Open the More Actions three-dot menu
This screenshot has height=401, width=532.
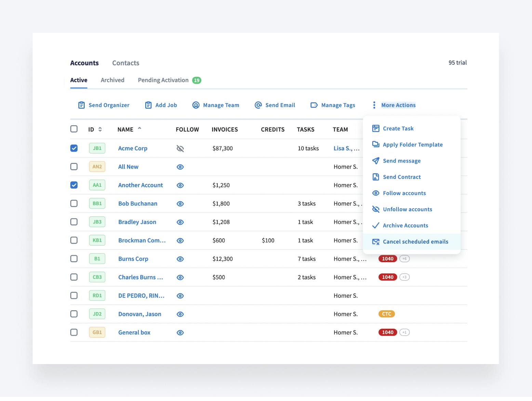point(374,105)
